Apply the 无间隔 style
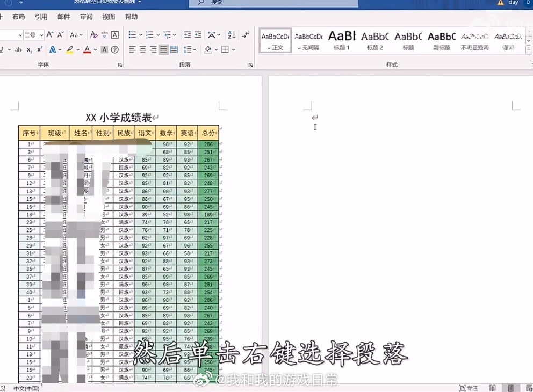The image size is (533, 392). [x=308, y=40]
